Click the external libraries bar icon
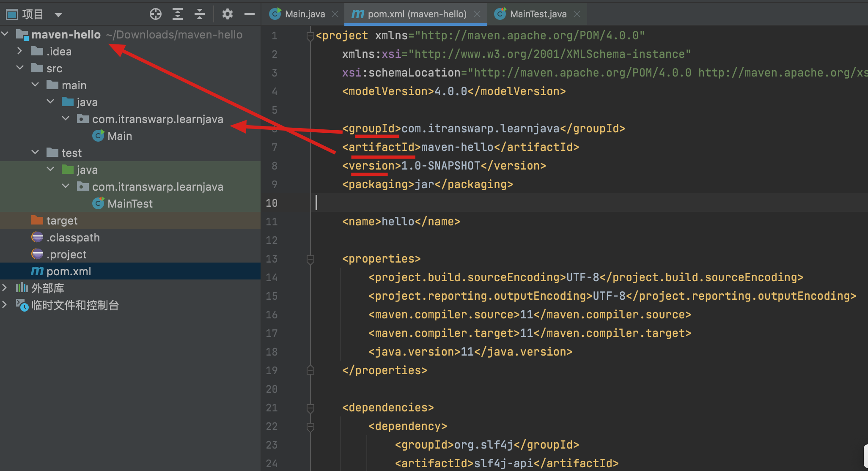 pos(22,288)
